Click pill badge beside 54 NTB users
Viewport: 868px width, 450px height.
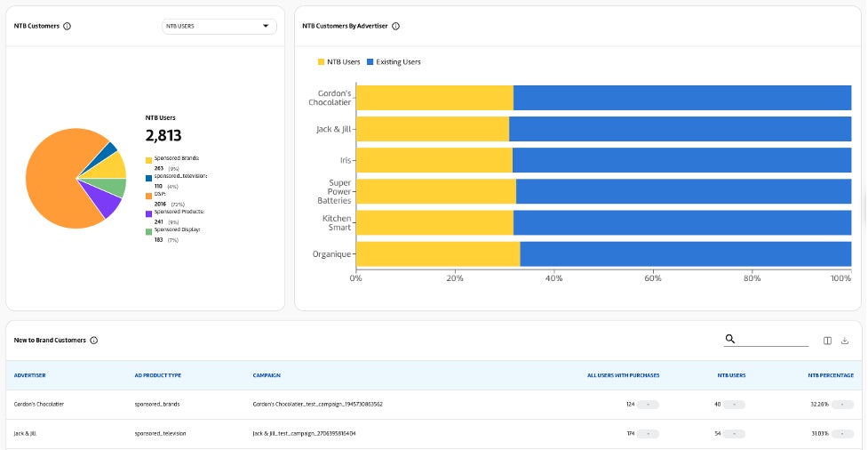(734, 433)
